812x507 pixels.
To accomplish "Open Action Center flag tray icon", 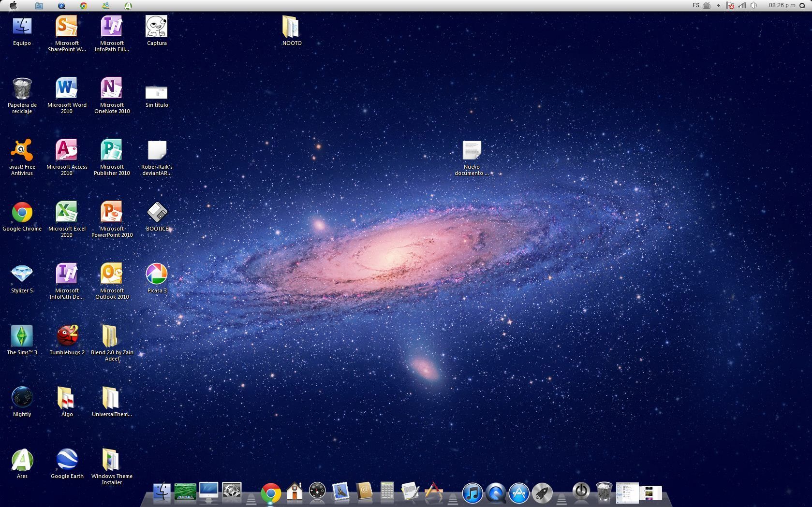I will (x=730, y=5).
